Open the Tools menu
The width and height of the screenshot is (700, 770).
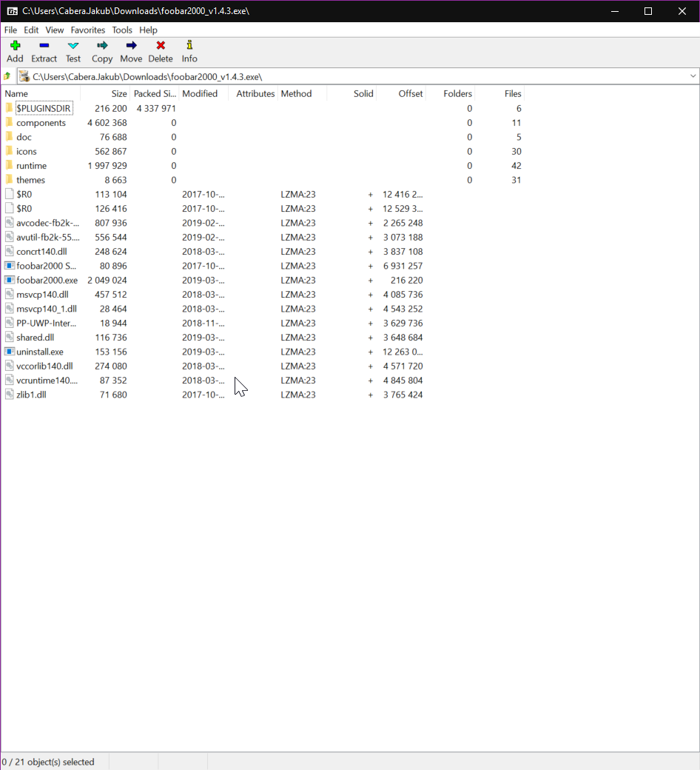coord(122,30)
